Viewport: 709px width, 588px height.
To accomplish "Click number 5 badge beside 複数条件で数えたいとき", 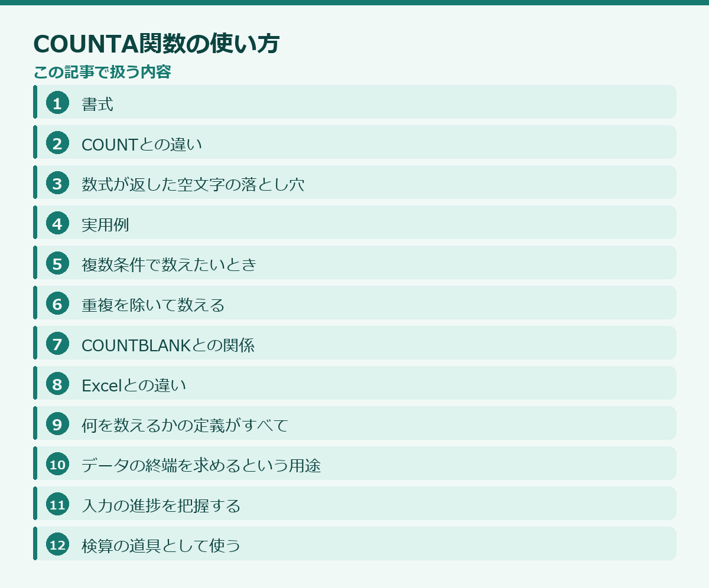I will (57, 263).
